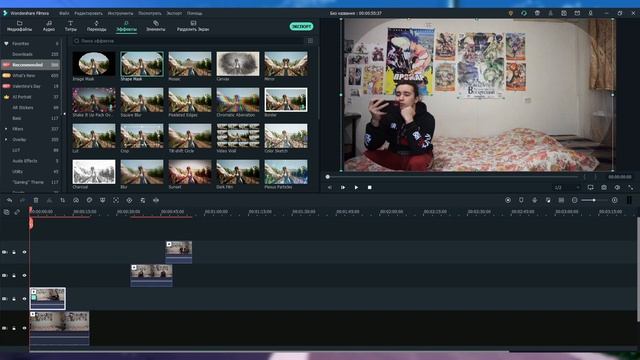Choose the Chromatic Aberration effect
Image resolution: width=640 pixels, height=360 pixels.
pos(238,100)
